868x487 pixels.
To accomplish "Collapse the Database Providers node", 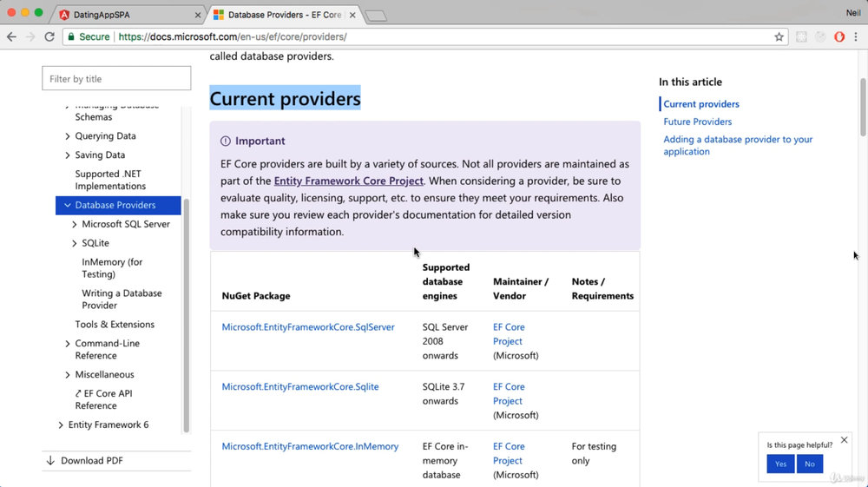I will (x=68, y=206).
